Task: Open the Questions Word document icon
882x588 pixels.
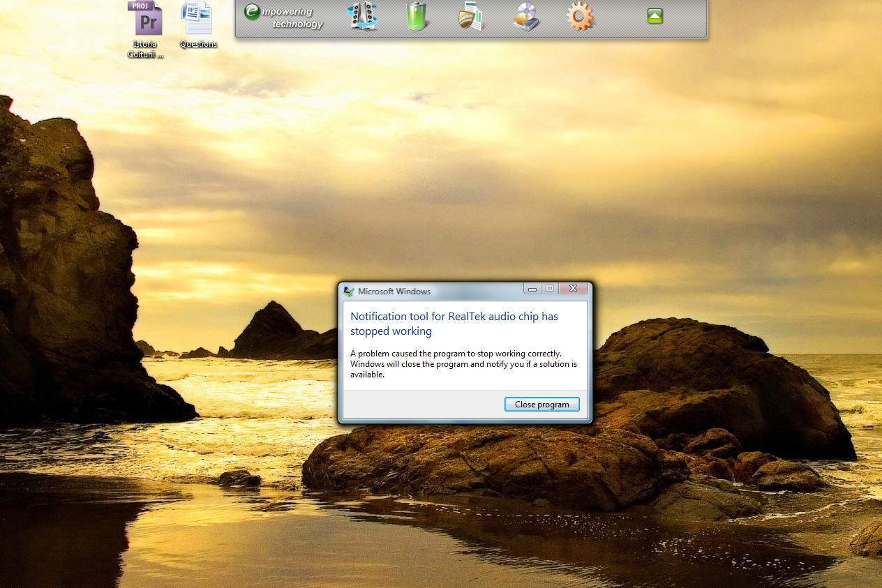Action: coord(198,25)
